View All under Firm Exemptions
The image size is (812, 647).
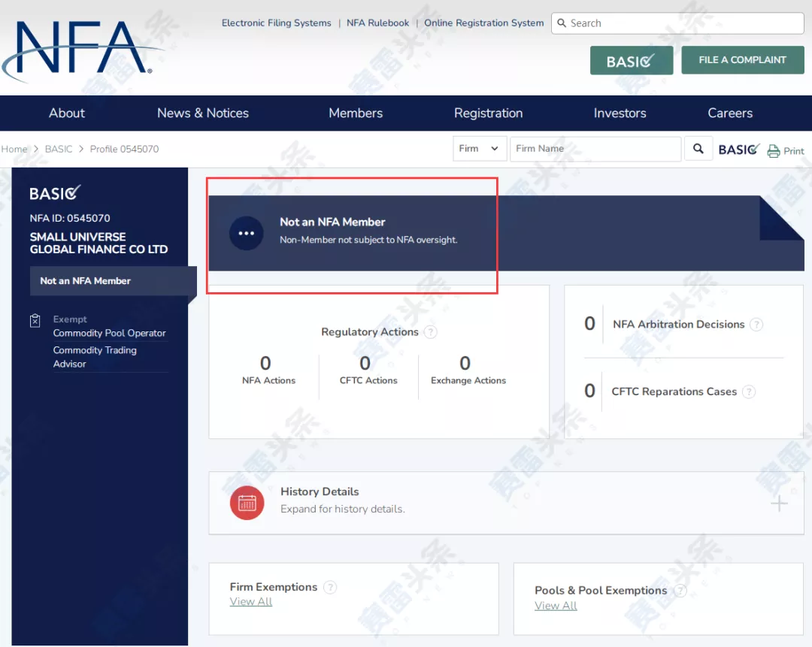click(251, 601)
